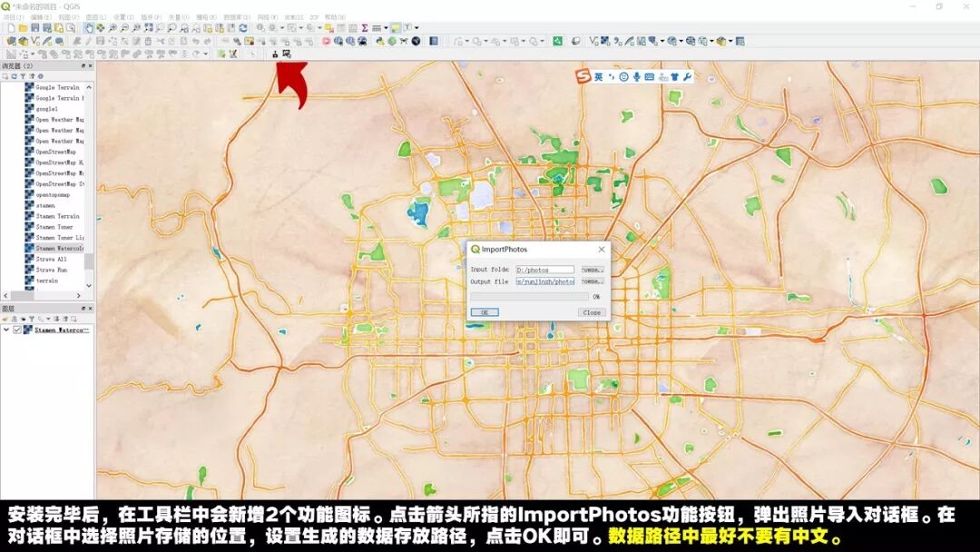The height and width of the screenshot is (552, 980).
Task: Toggle Stamen Watercolor layer visibility checkbox
Action: coord(17,330)
